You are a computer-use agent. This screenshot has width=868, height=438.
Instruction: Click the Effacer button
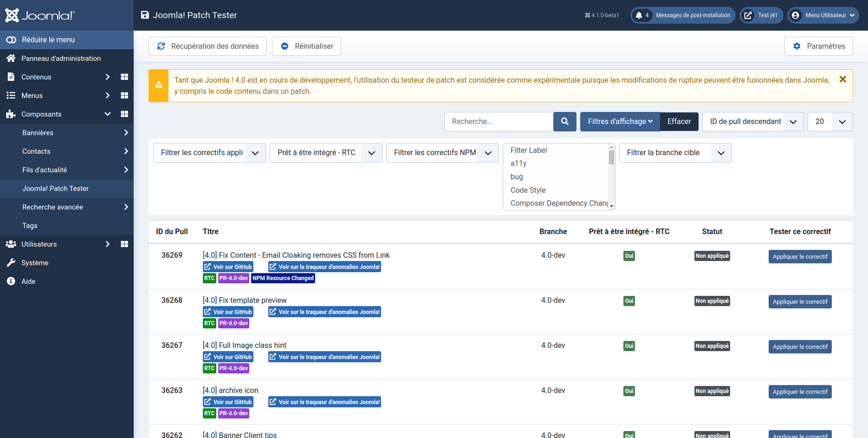coord(679,122)
